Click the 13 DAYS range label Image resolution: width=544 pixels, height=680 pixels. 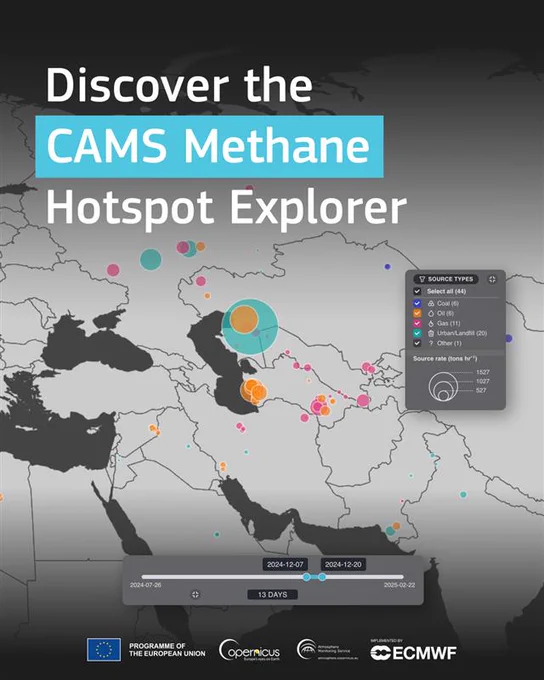(272, 595)
